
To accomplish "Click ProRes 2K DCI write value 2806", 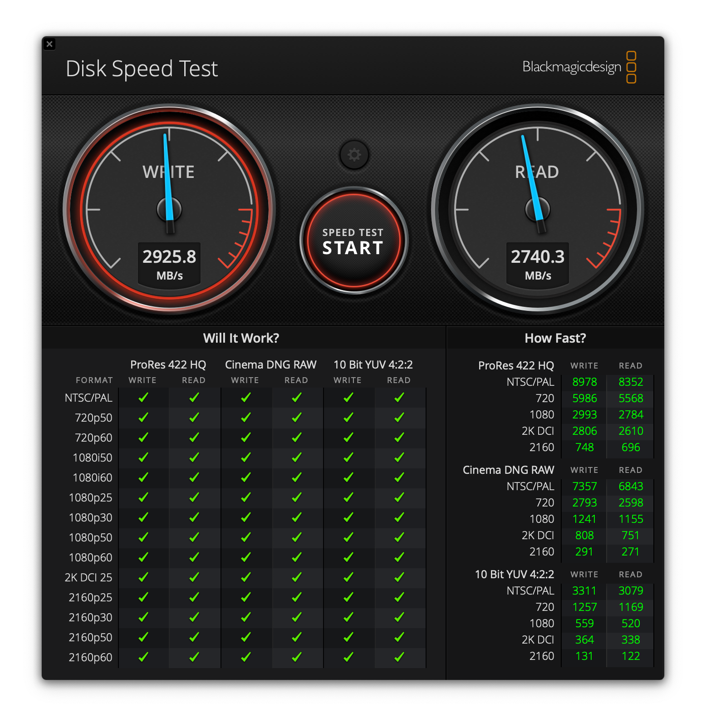I will [584, 431].
